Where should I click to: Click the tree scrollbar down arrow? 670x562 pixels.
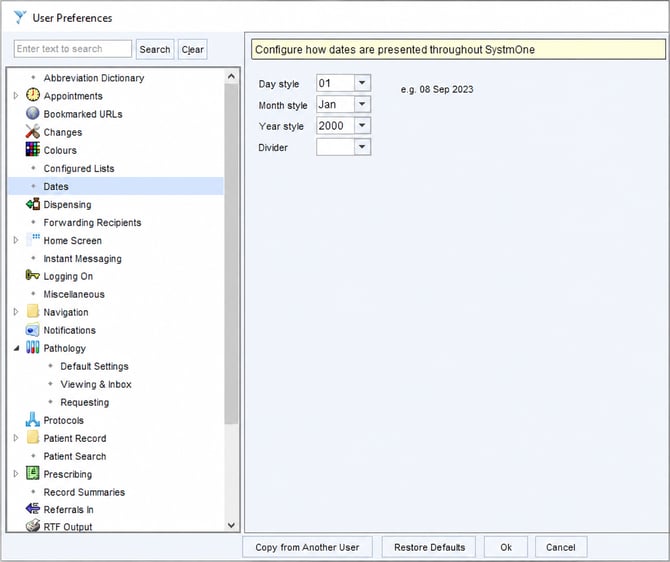(x=231, y=525)
